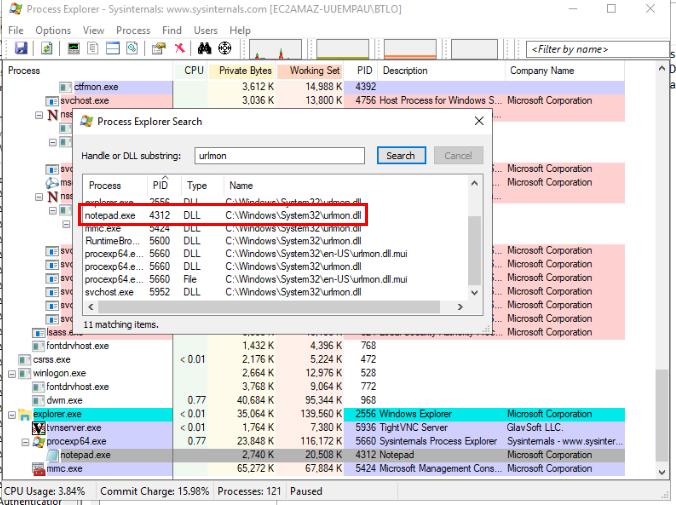The image size is (676, 505).
Task: Click the search results down scroll arrow
Action: click(x=475, y=293)
